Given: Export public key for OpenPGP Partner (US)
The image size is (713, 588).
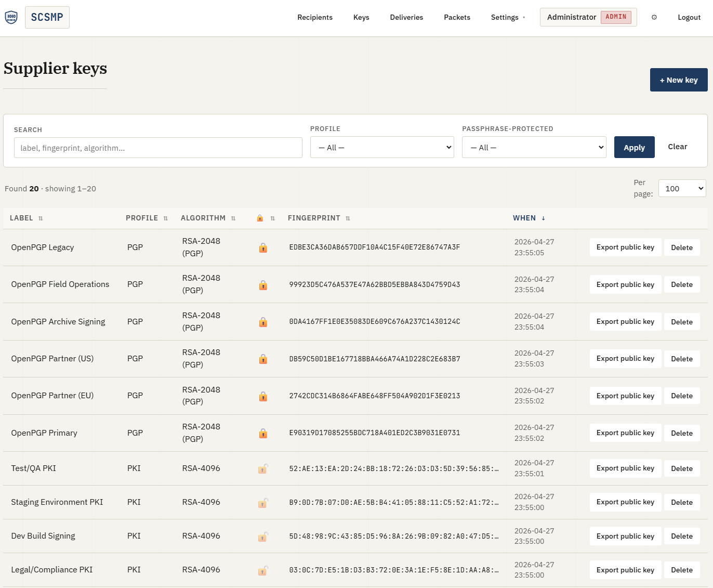Looking at the screenshot, I should [x=625, y=359].
